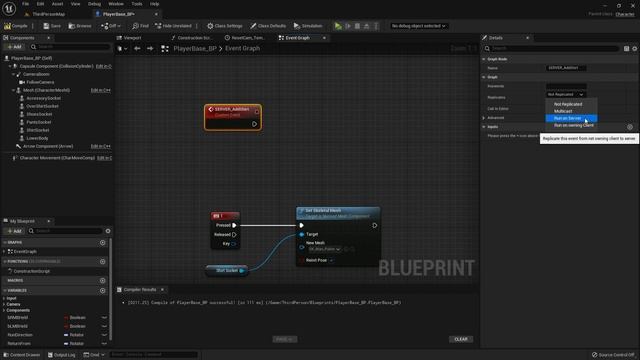Expand the Advanced section in Details
Image resolution: width=640 pixels, height=360 pixels.
(484, 118)
